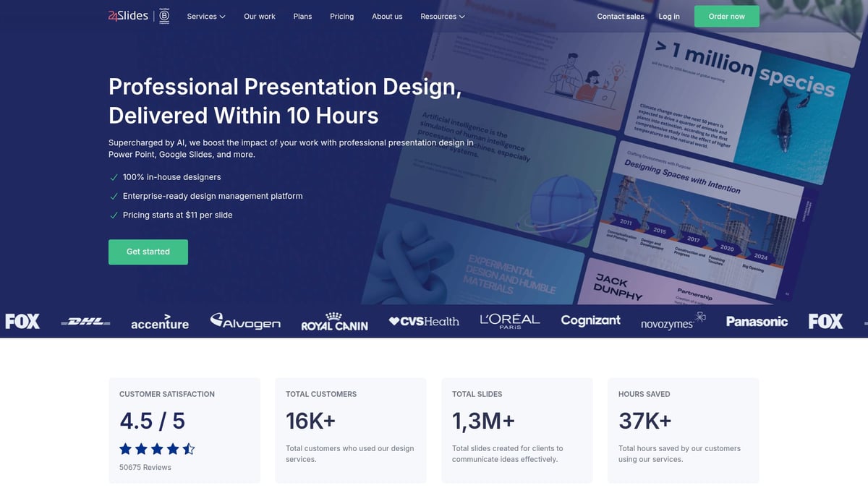Click the DHL logo

85,321
